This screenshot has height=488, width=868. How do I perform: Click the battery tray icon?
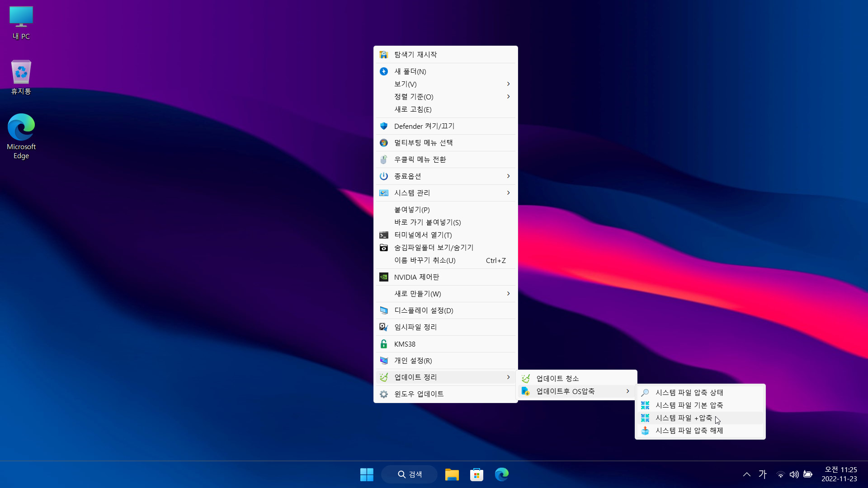click(808, 474)
